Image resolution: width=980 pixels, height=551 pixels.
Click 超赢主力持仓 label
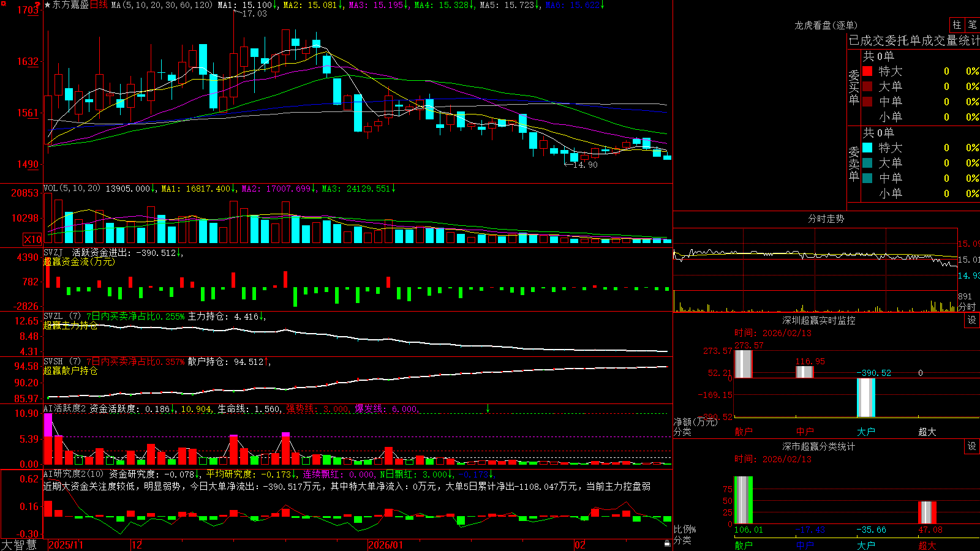point(70,325)
